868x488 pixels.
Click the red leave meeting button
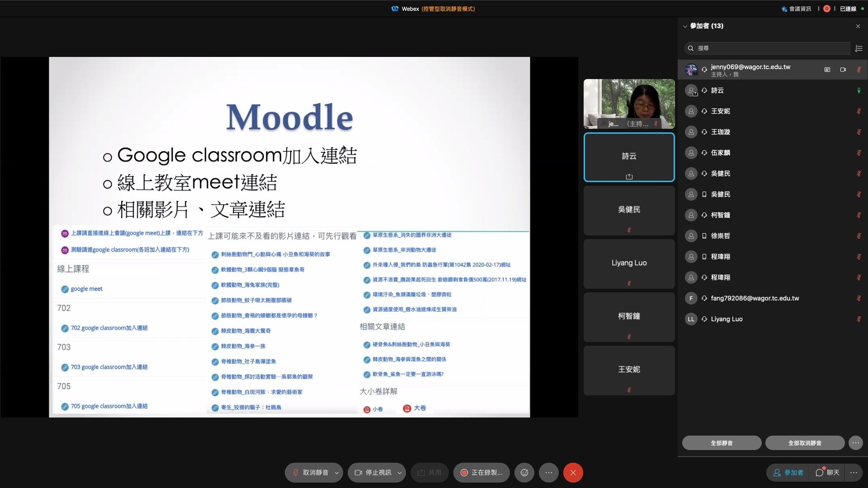[x=573, y=473]
